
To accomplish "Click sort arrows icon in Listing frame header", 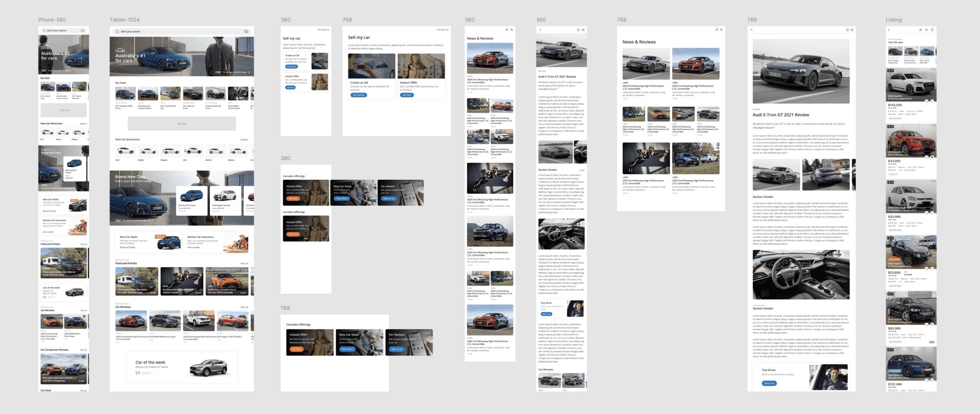I will tap(927, 30).
